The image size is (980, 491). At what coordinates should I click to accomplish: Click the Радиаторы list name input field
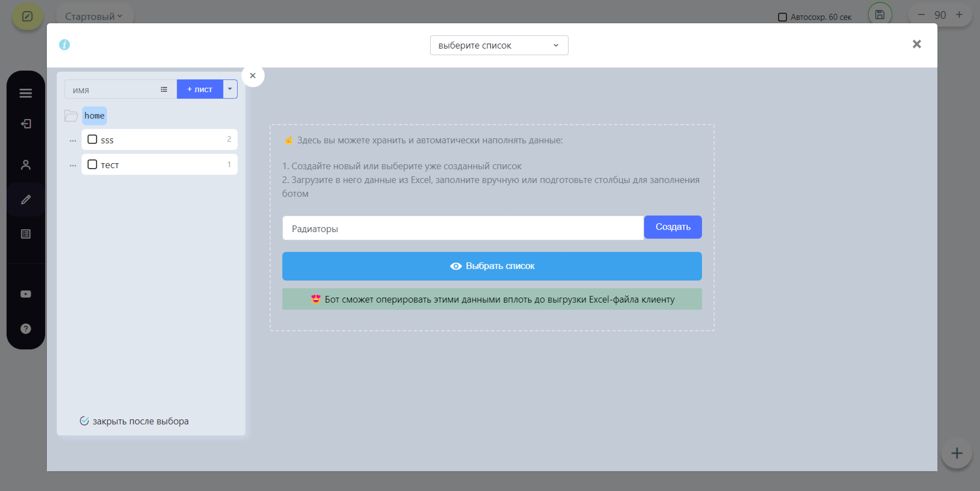click(463, 228)
